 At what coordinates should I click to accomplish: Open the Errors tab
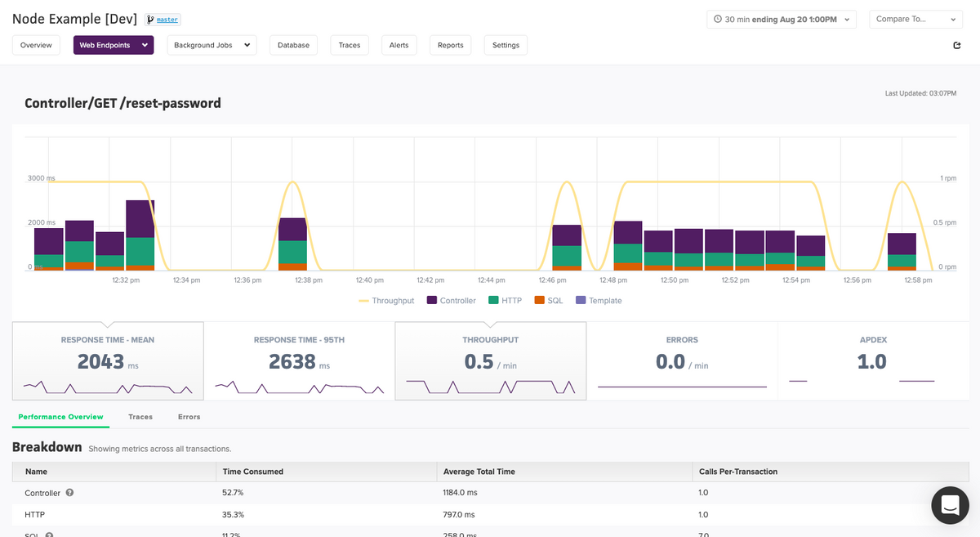[189, 417]
